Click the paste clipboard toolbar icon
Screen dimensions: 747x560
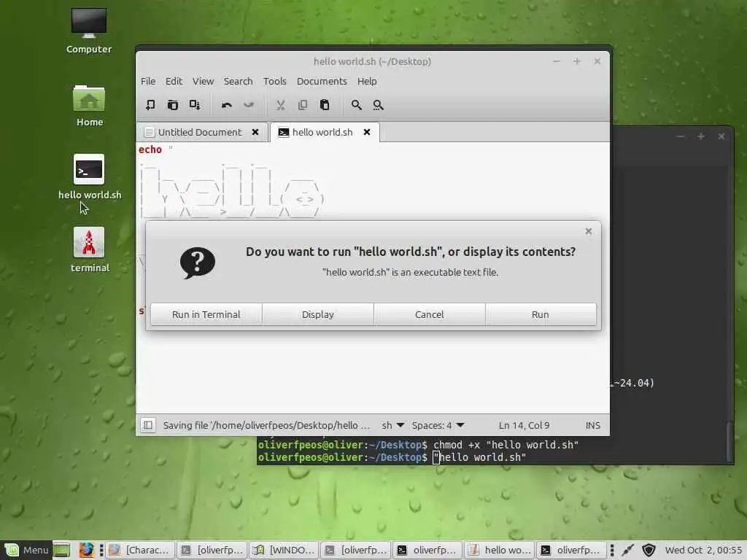coord(325,105)
